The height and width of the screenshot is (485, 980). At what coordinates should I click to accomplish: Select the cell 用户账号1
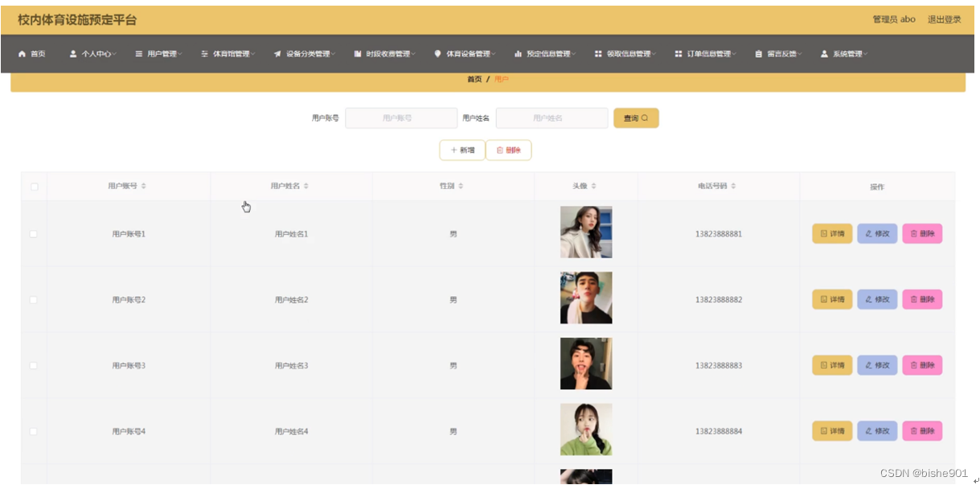click(x=129, y=234)
